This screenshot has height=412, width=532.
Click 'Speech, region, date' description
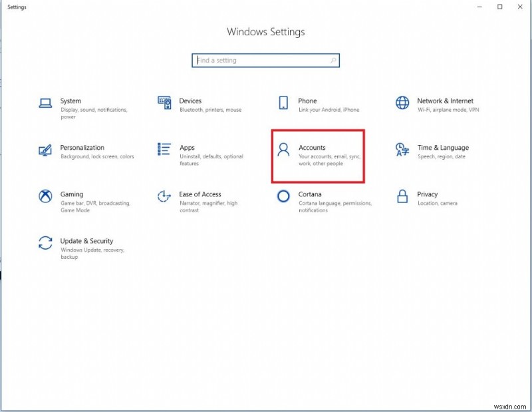click(x=442, y=156)
